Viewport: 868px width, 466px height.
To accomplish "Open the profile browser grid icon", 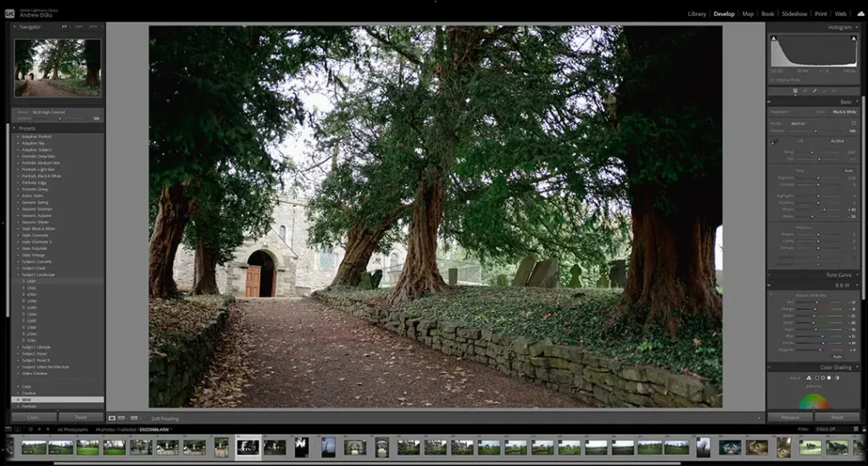I will 854,123.
